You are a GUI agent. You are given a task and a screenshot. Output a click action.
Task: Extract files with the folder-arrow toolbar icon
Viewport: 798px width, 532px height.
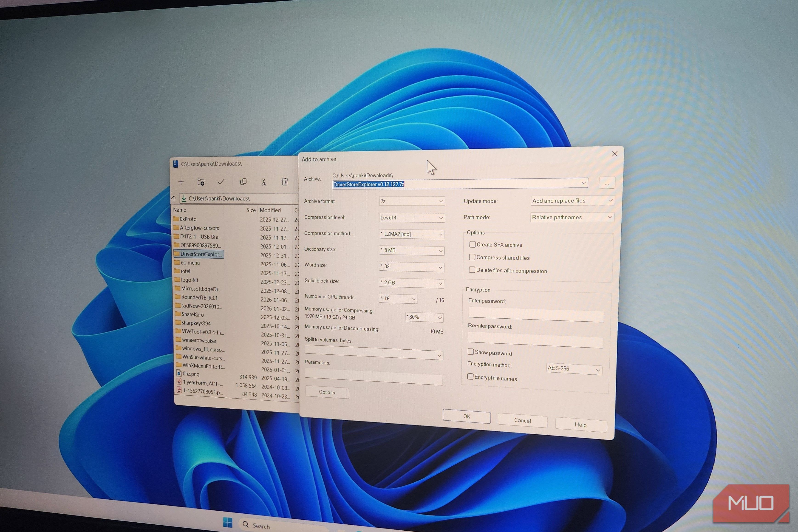click(201, 182)
